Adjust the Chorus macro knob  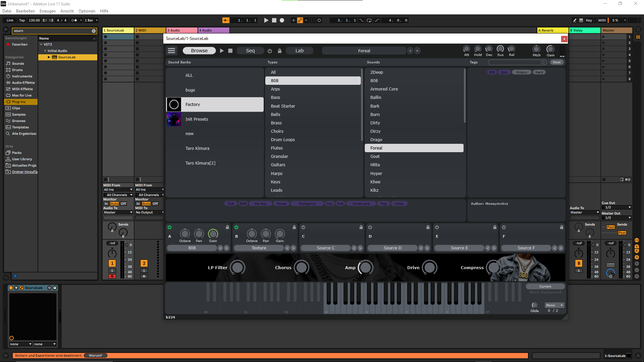click(302, 267)
